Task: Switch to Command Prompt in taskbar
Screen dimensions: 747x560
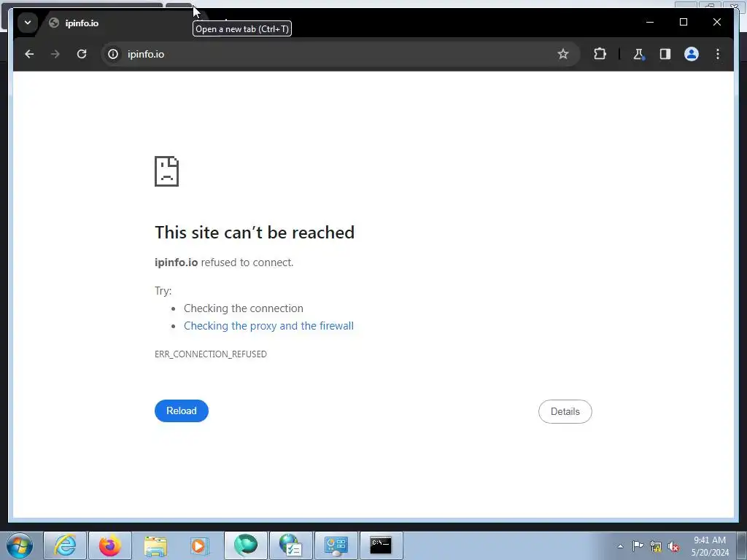Action: (381, 545)
